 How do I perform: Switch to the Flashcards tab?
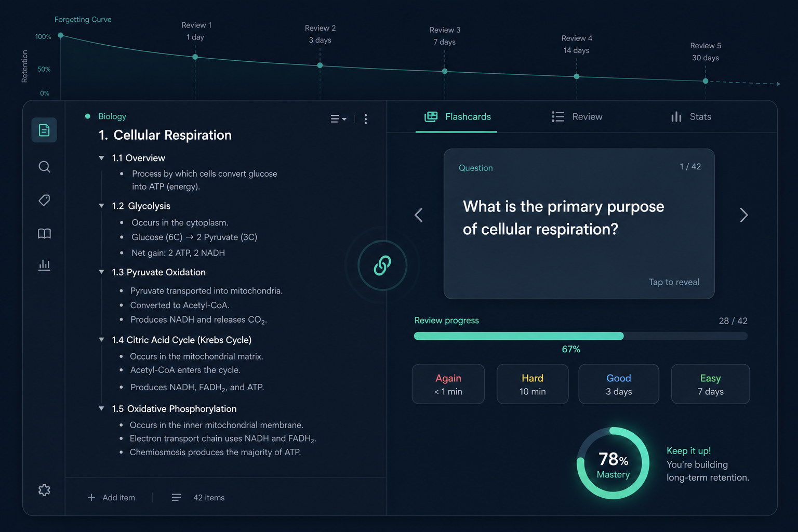(457, 117)
